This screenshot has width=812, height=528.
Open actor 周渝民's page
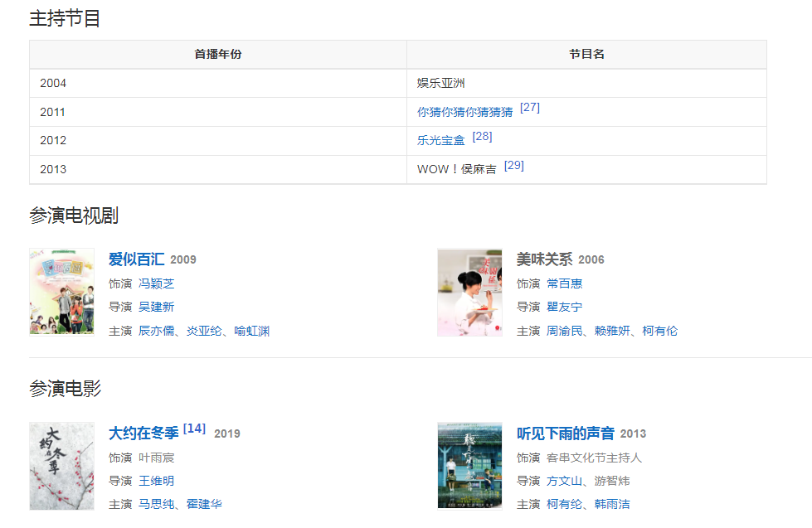(564, 331)
